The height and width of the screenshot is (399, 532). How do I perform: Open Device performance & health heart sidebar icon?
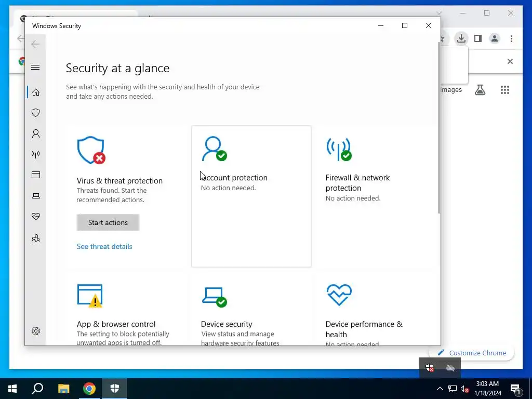[36, 217]
